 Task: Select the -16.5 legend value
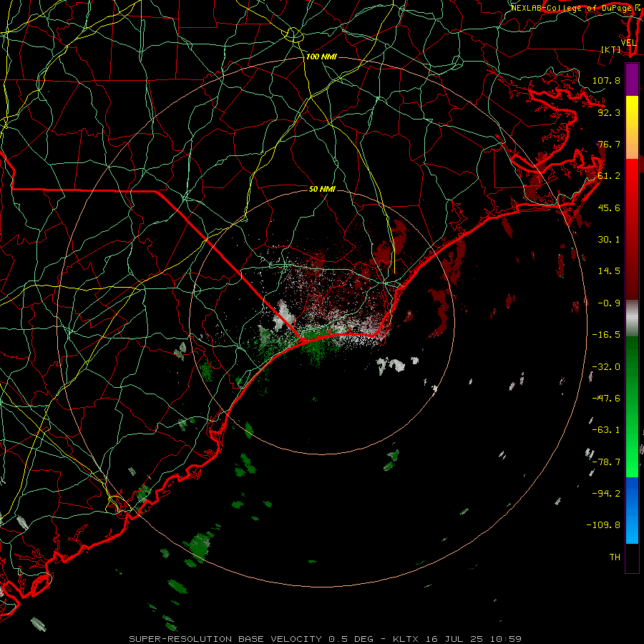point(606,335)
